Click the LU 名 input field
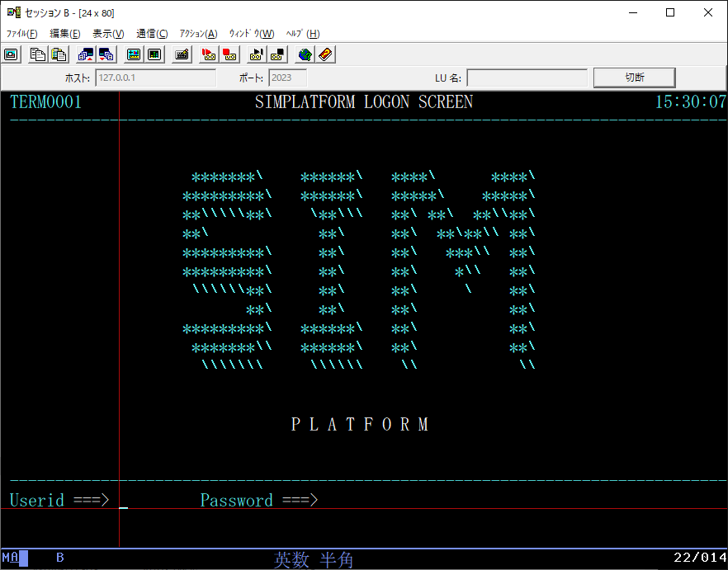Image resolution: width=728 pixels, height=570 pixels. (x=527, y=78)
